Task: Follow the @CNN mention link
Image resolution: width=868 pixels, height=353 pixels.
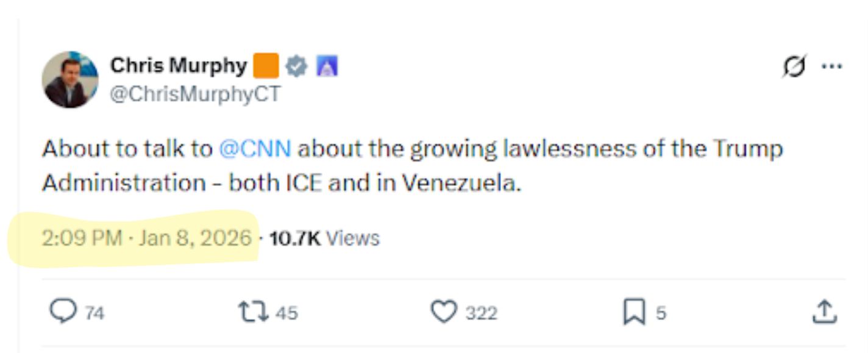Action: 255,149
